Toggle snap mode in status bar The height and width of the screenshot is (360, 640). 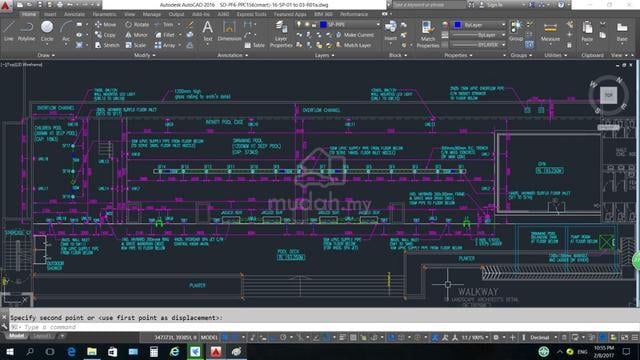(236, 338)
